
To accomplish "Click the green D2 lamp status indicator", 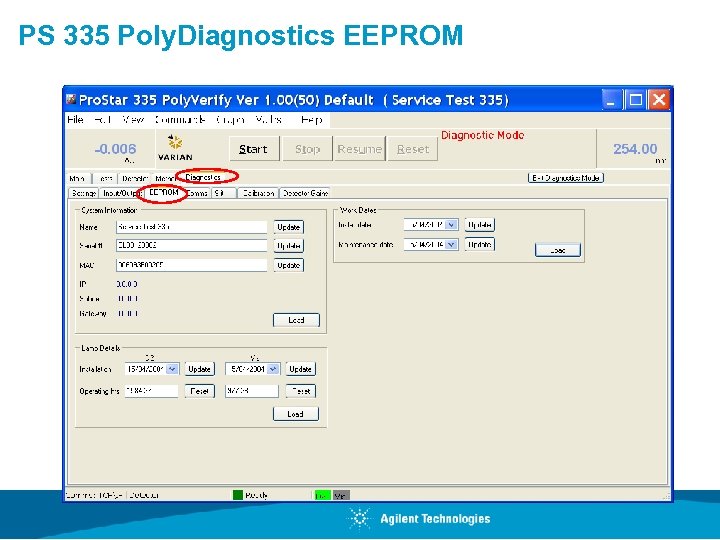I will (x=322, y=495).
